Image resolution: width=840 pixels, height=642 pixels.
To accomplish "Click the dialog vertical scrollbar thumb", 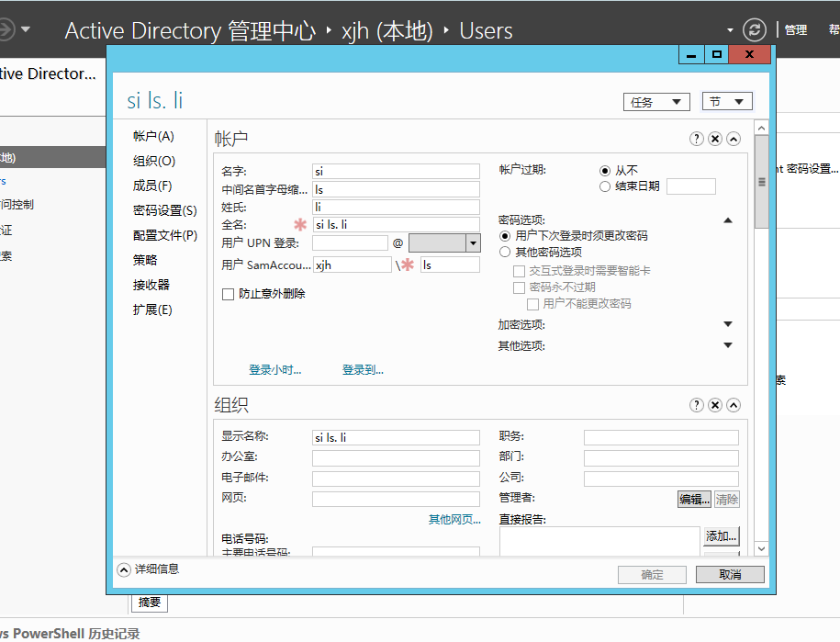I will point(761,182).
